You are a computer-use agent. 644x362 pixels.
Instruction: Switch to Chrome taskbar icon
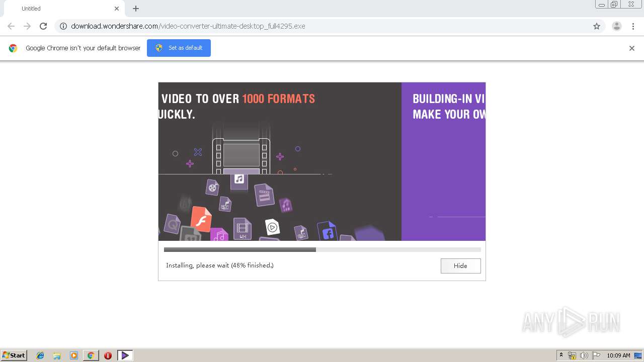click(x=91, y=355)
